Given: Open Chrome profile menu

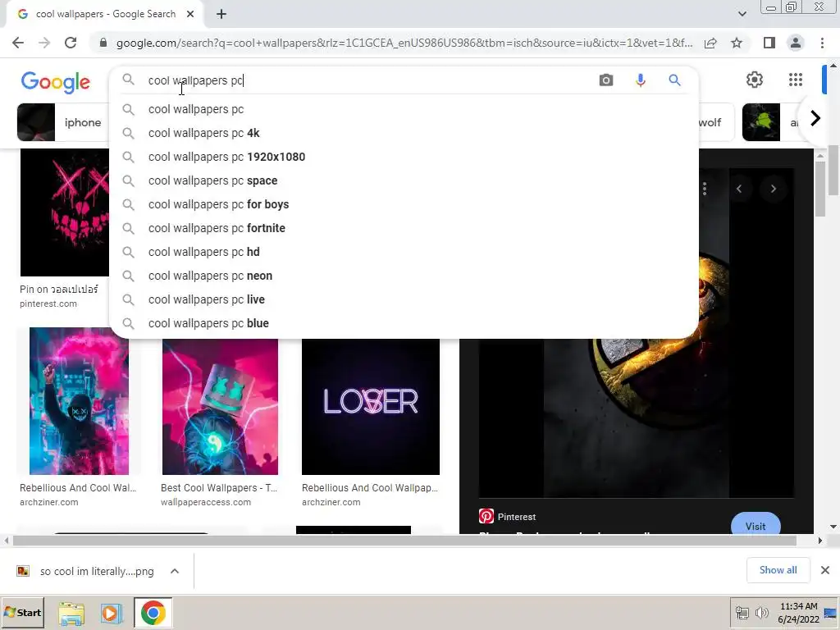Looking at the screenshot, I should pos(796,43).
